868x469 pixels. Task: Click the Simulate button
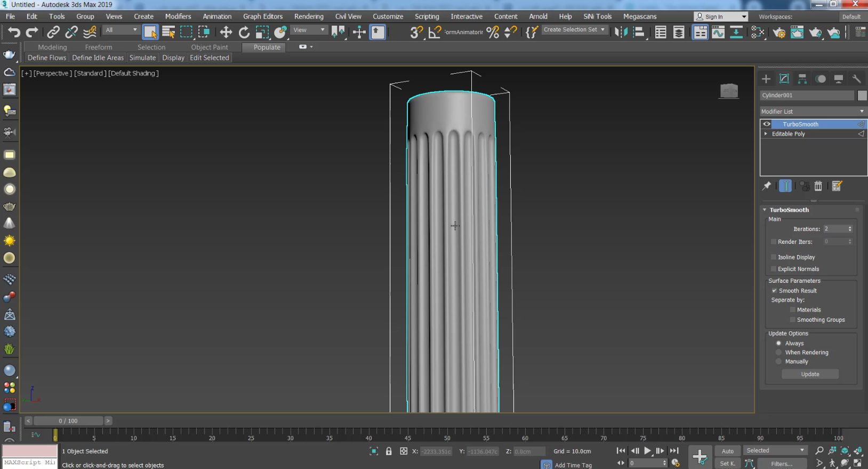(x=142, y=58)
